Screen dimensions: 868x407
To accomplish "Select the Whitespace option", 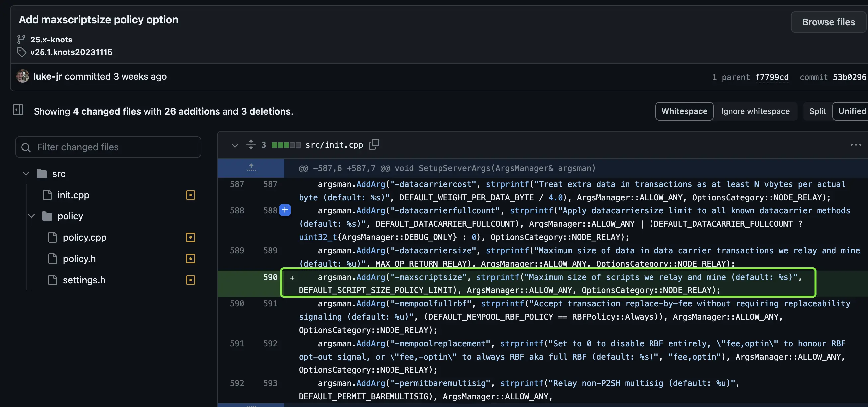I will [684, 111].
